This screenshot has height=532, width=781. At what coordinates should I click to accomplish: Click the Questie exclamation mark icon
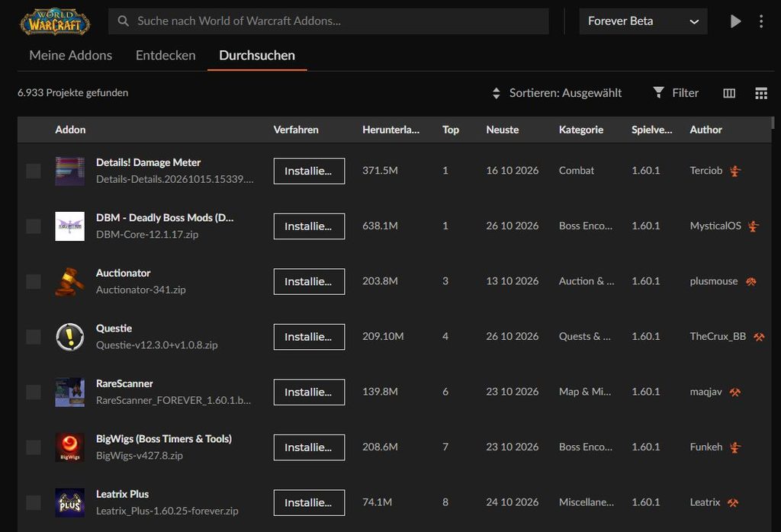[69, 337]
